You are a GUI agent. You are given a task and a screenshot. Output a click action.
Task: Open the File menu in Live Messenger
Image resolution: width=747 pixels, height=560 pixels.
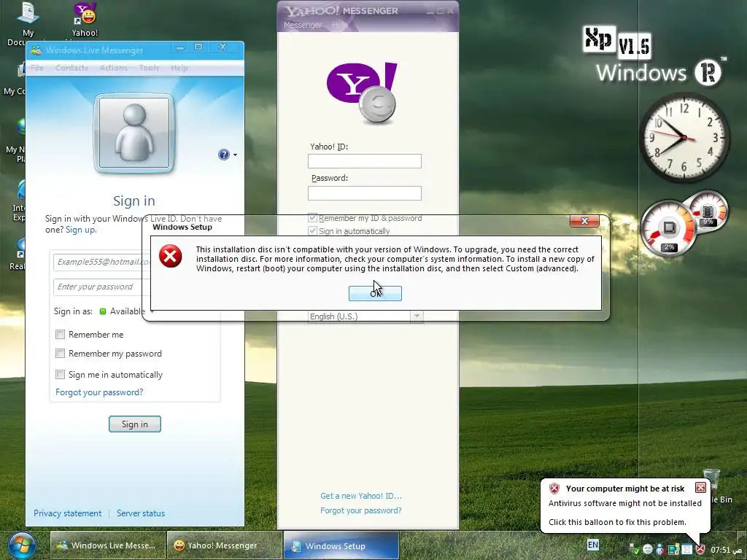[36, 68]
